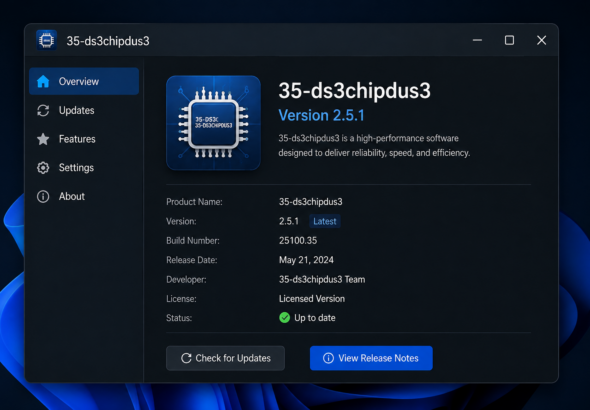
Task: Open the Overview sidebar tab
Action: pos(84,81)
